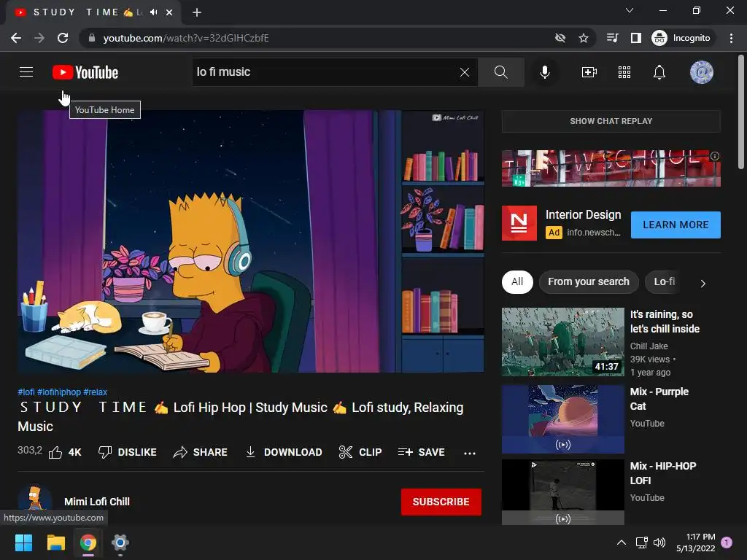Viewport: 747px width, 560px height.
Task: Subscribe to Mimi Lofi Chill
Action: coord(441,502)
